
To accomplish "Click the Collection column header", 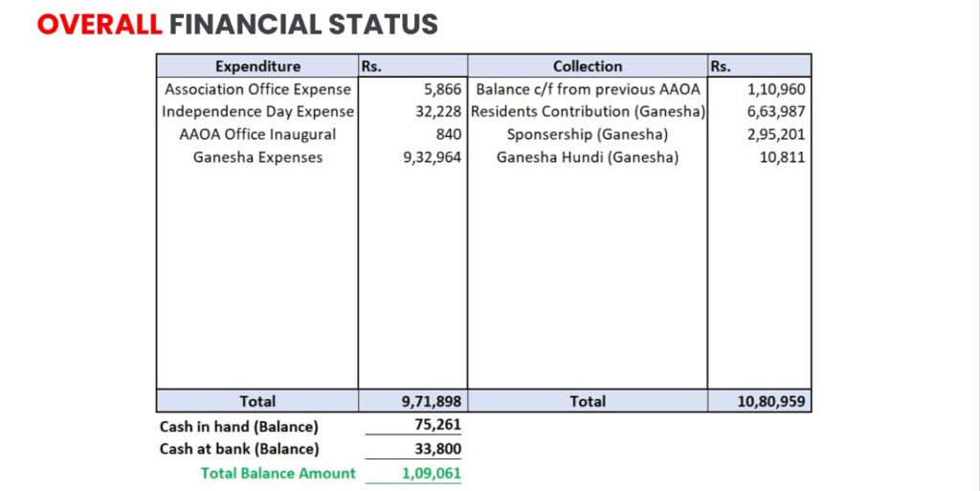I will [587, 66].
